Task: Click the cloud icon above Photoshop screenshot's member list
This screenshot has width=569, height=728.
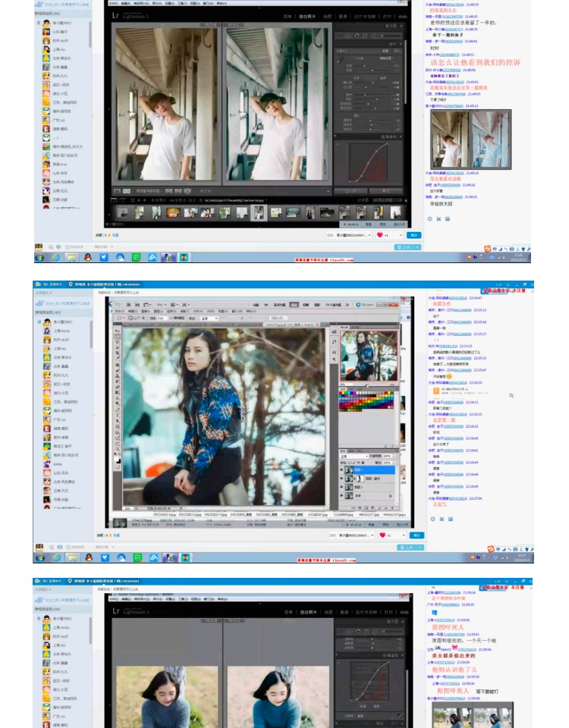Action: click(x=39, y=303)
